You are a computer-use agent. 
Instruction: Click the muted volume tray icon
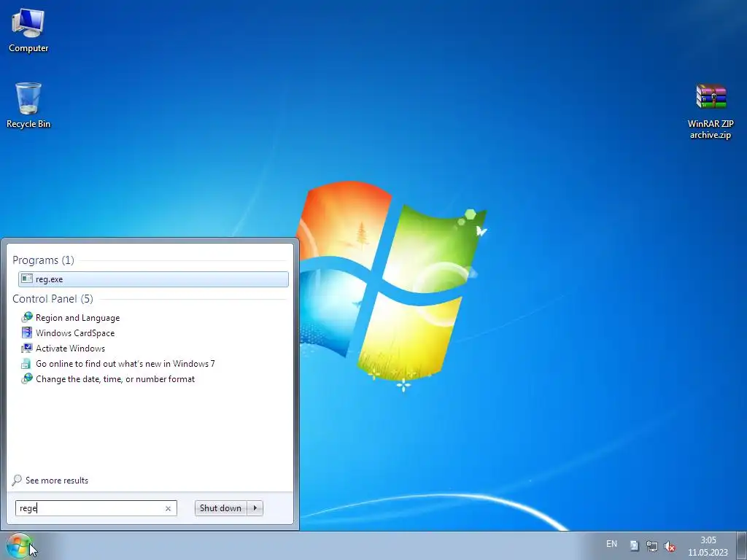coord(670,546)
